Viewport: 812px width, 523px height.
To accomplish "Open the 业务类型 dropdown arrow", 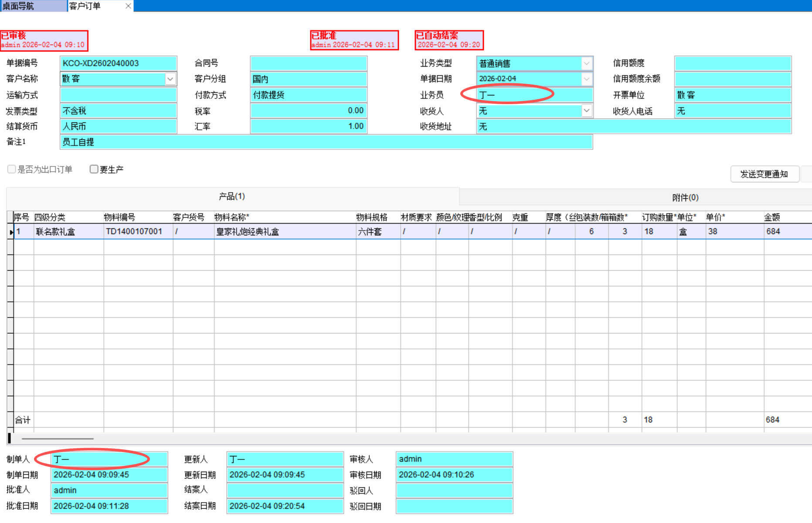I will (x=587, y=63).
